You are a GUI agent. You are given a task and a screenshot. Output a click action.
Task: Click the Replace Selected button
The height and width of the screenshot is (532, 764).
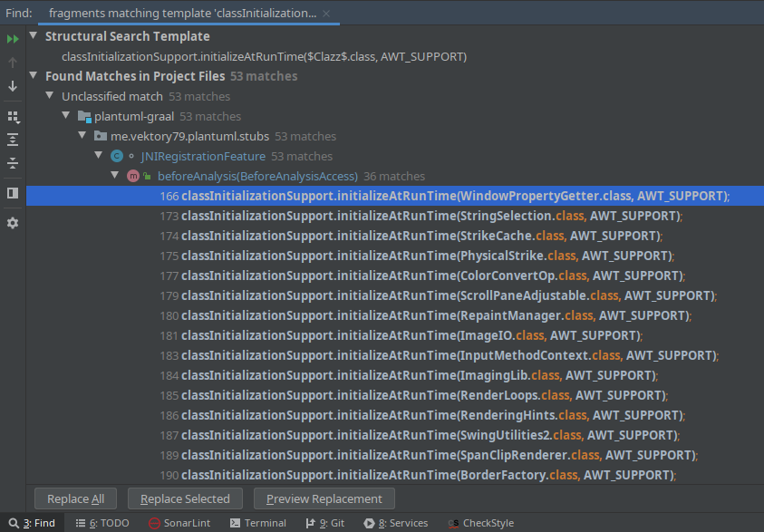[185, 498]
